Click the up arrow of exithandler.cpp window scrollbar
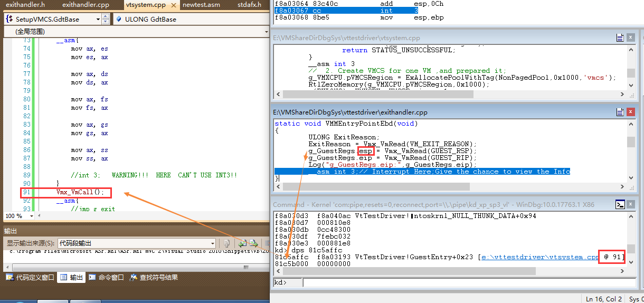This screenshot has height=303, width=644. (631, 124)
